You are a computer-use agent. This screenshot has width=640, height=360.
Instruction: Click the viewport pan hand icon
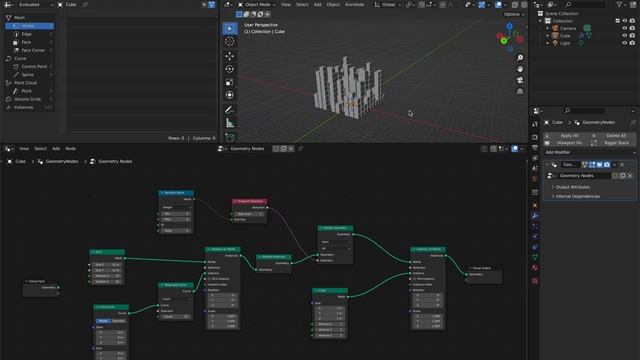pos(520,69)
